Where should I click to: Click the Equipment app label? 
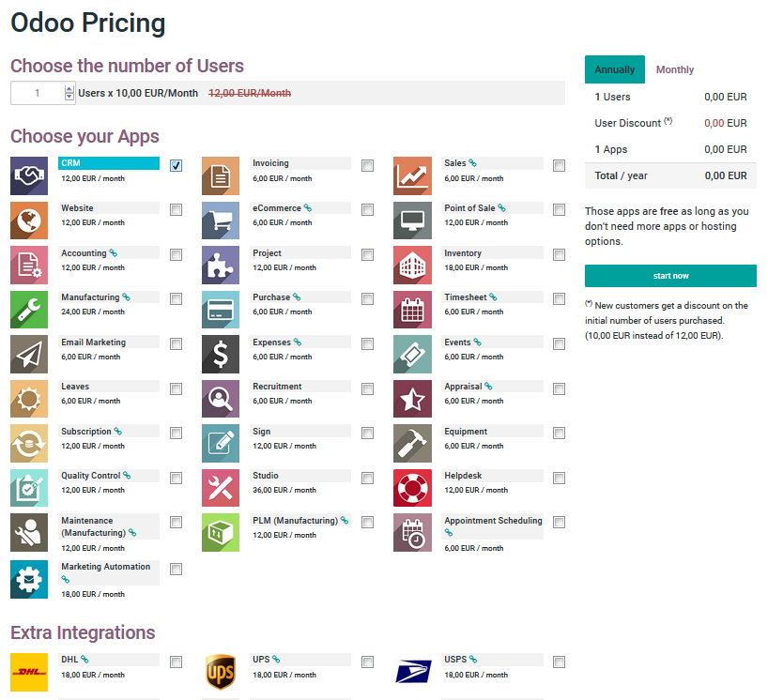466,432
